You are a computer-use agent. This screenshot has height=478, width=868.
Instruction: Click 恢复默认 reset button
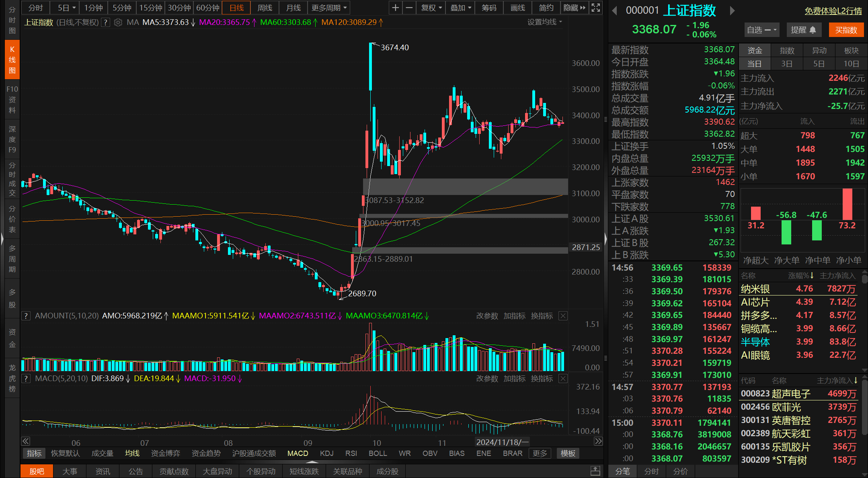[x=65, y=453]
